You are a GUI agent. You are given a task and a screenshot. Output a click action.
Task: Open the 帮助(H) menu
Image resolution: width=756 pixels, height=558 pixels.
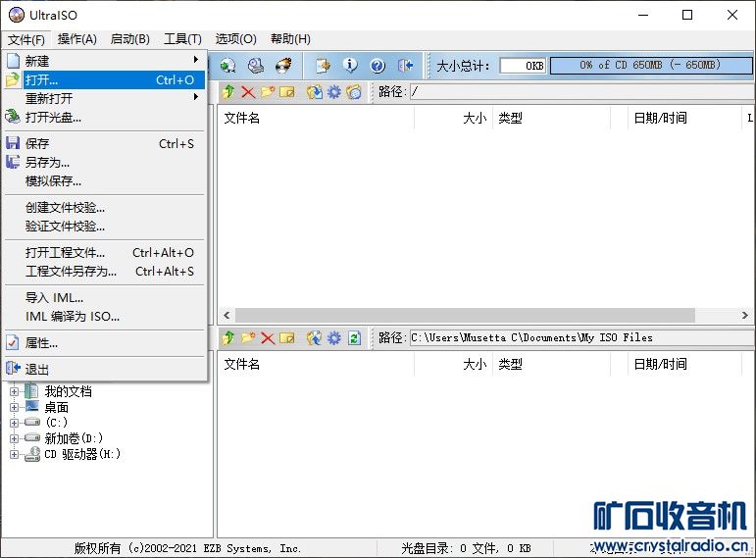tap(291, 39)
